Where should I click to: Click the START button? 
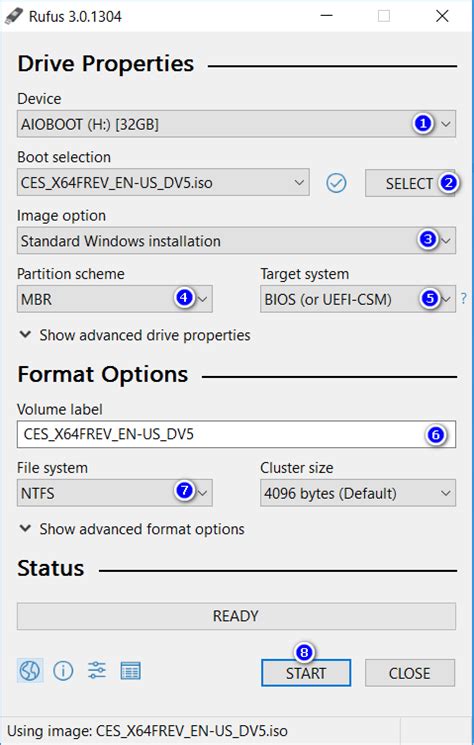coord(306,673)
